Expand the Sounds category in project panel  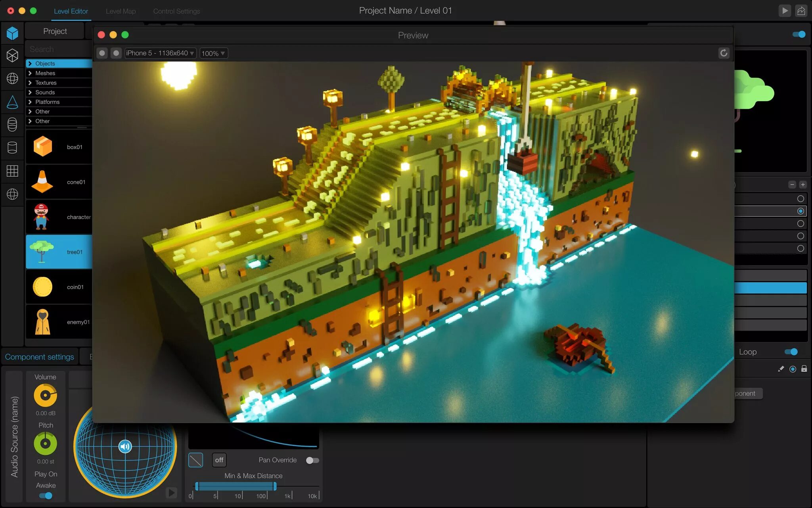(31, 92)
